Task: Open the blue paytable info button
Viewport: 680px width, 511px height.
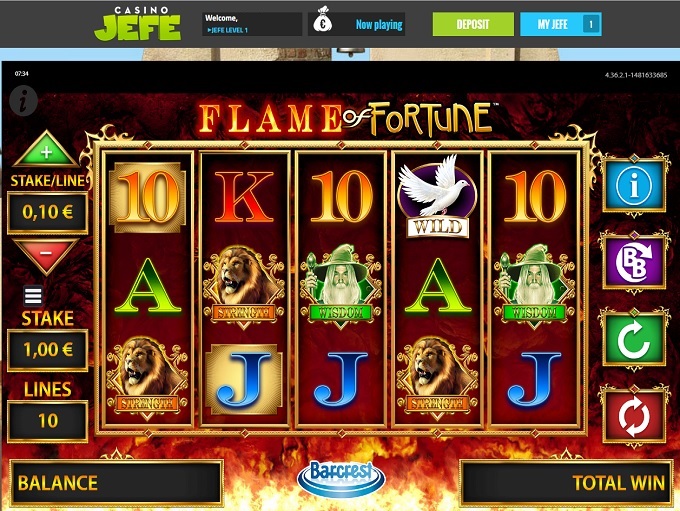Action: (x=634, y=186)
